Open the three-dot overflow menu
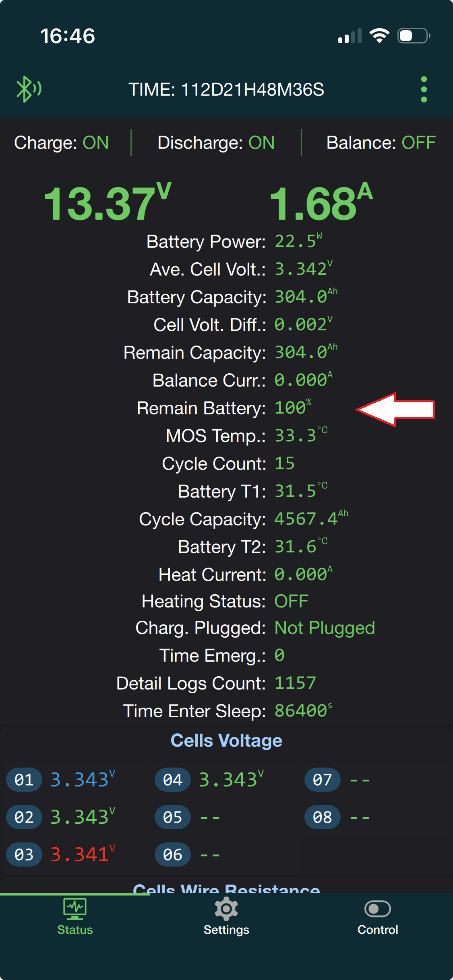 click(x=424, y=89)
